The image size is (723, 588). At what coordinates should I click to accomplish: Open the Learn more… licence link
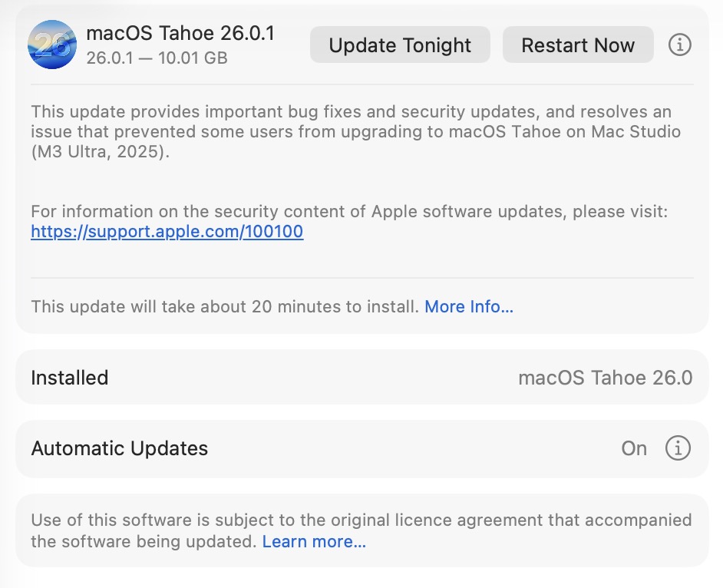coord(314,542)
